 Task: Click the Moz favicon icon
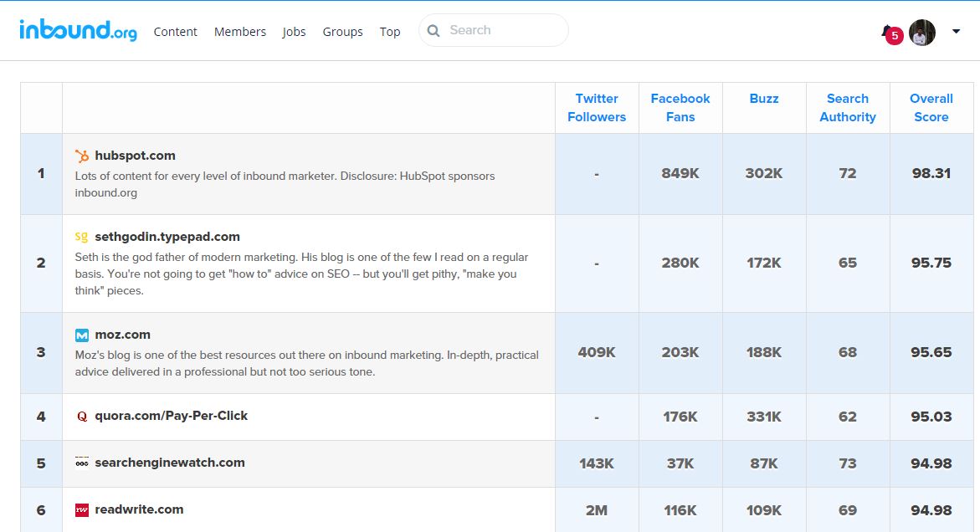point(82,335)
